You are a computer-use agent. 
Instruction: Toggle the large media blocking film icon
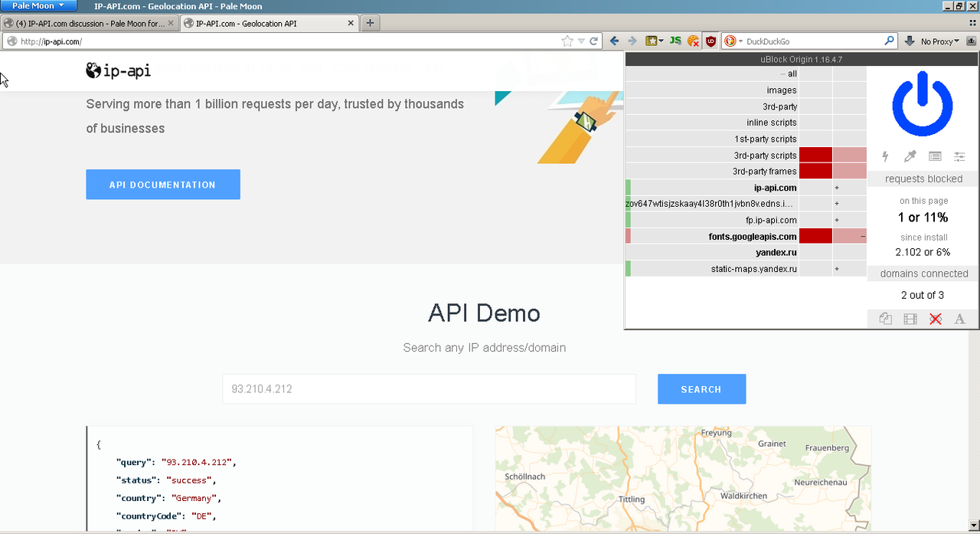pyautogui.click(x=910, y=319)
